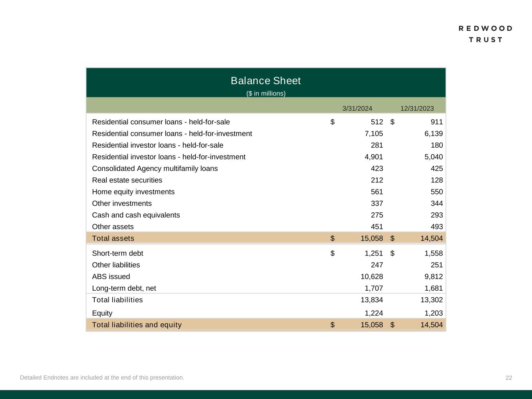Click the Total liabilities row label
The image size is (532, 399).
tap(117, 300)
